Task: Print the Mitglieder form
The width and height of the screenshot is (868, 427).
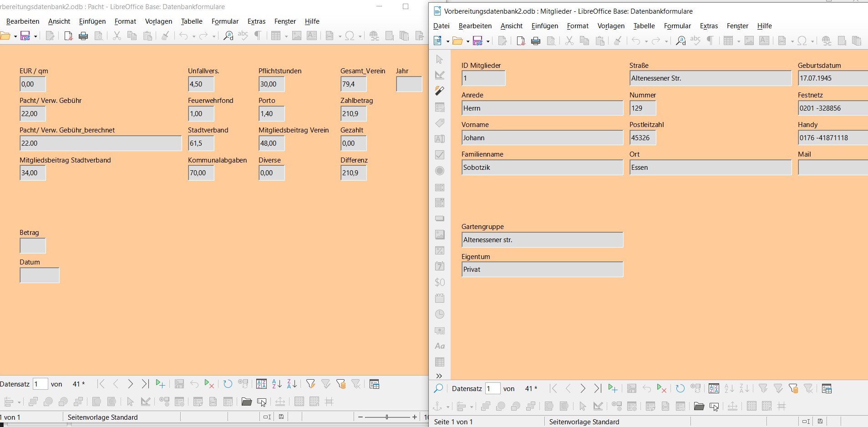Action: (535, 41)
